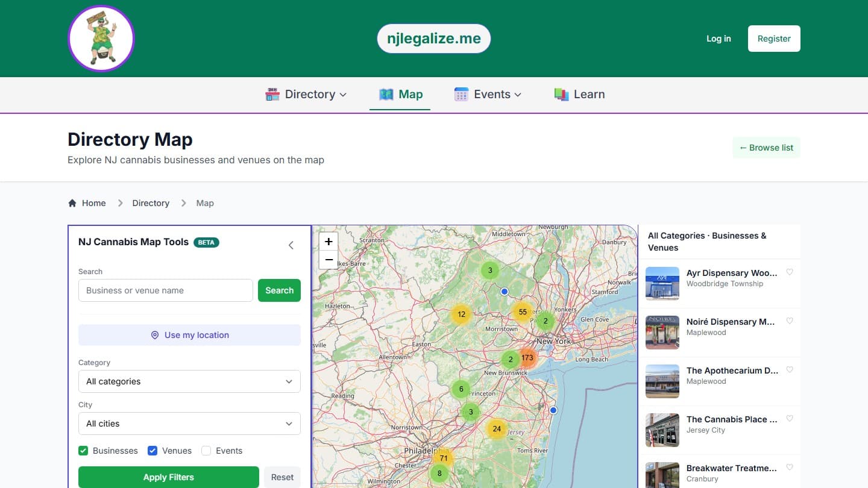The width and height of the screenshot is (868, 488).
Task: Zoom out of the map with minus
Action: 329,260
